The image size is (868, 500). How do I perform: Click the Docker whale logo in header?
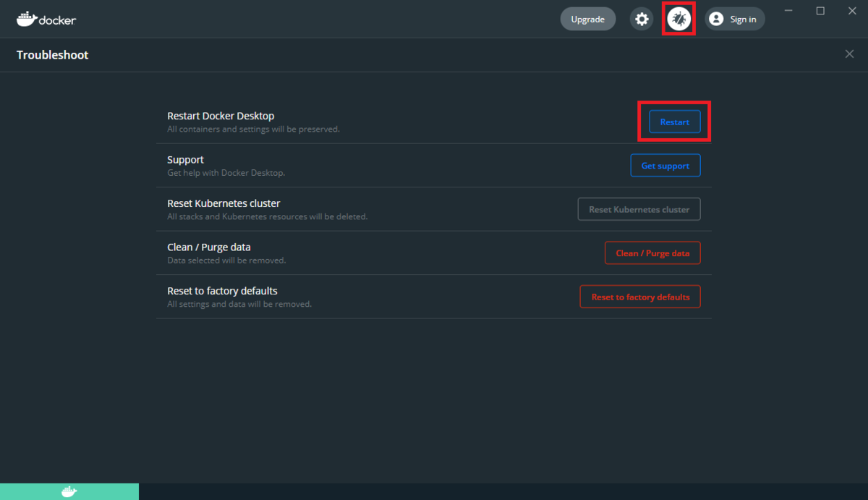click(x=46, y=19)
